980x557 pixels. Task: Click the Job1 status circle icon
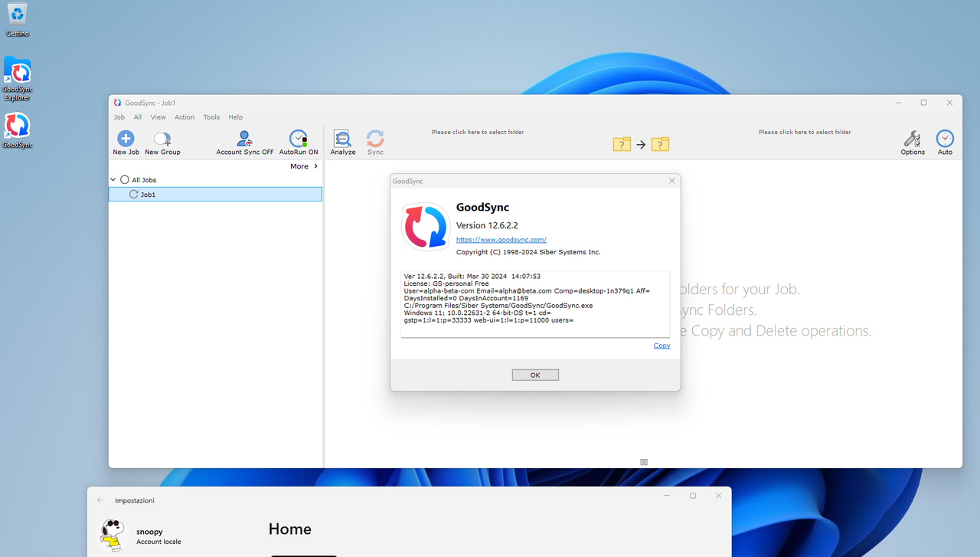134,195
